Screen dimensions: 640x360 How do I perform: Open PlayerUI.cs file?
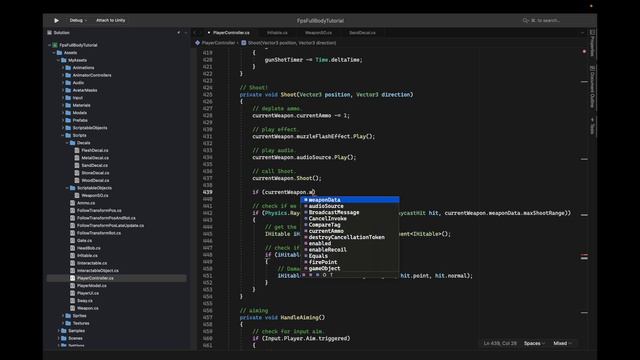pyautogui.click(x=88, y=293)
